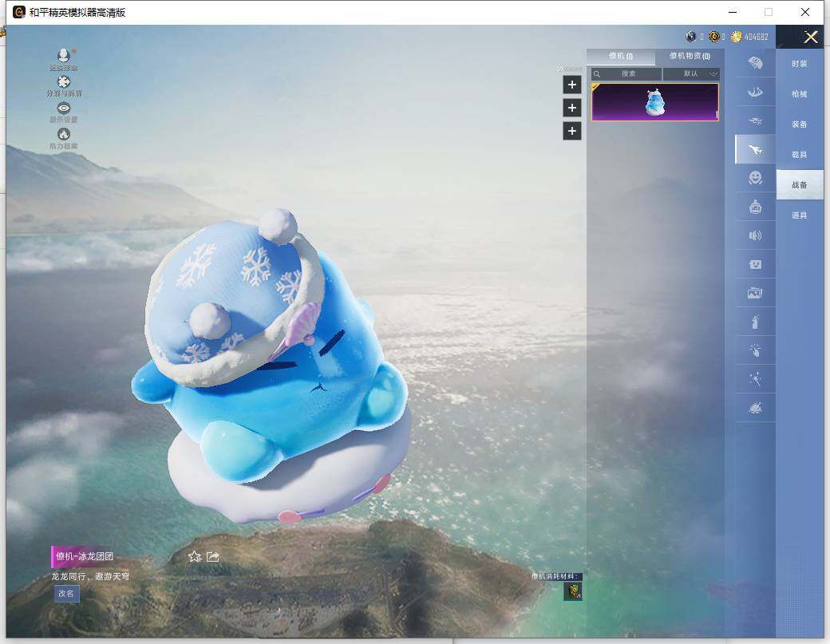The height and width of the screenshot is (644, 830).
Task: Select the square face sticker category icon
Action: tap(755, 264)
